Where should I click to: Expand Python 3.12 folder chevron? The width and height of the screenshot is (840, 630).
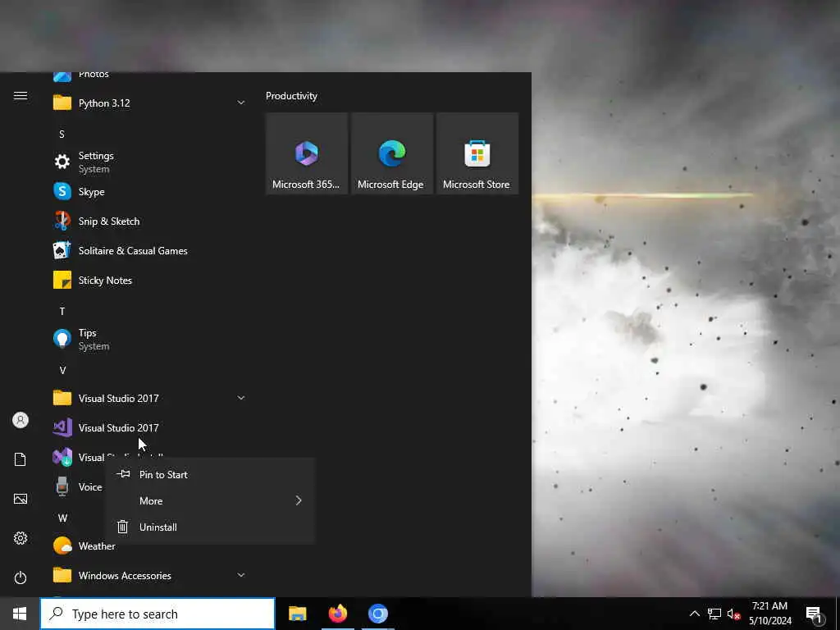pos(241,103)
